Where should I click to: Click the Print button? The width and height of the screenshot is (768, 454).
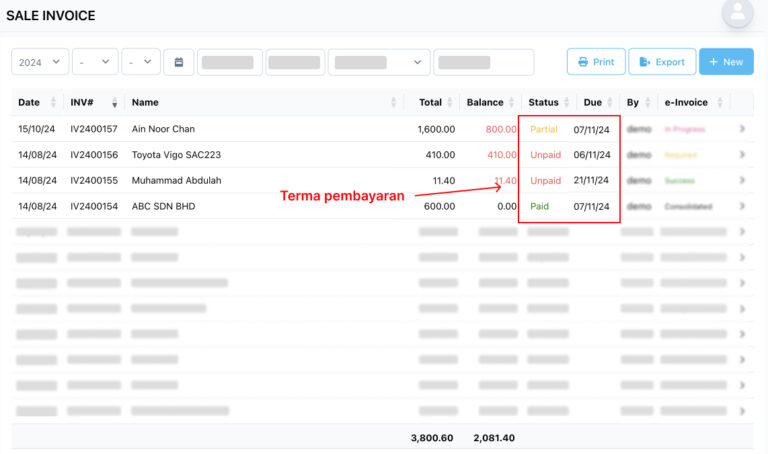[x=596, y=62]
